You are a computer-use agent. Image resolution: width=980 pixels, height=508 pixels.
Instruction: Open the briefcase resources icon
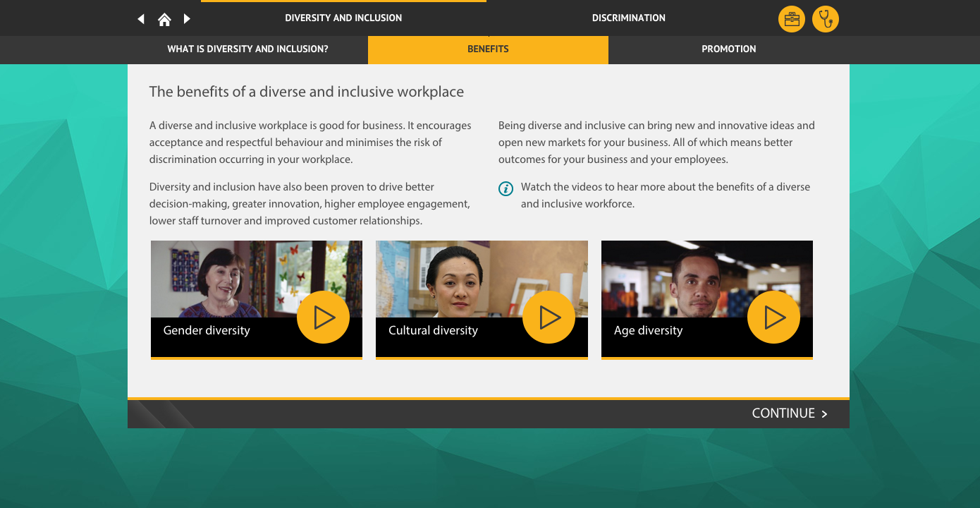(x=792, y=19)
